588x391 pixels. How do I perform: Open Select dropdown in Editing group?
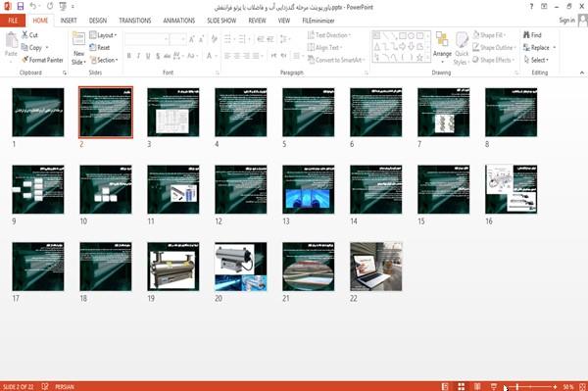click(x=537, y=60)
